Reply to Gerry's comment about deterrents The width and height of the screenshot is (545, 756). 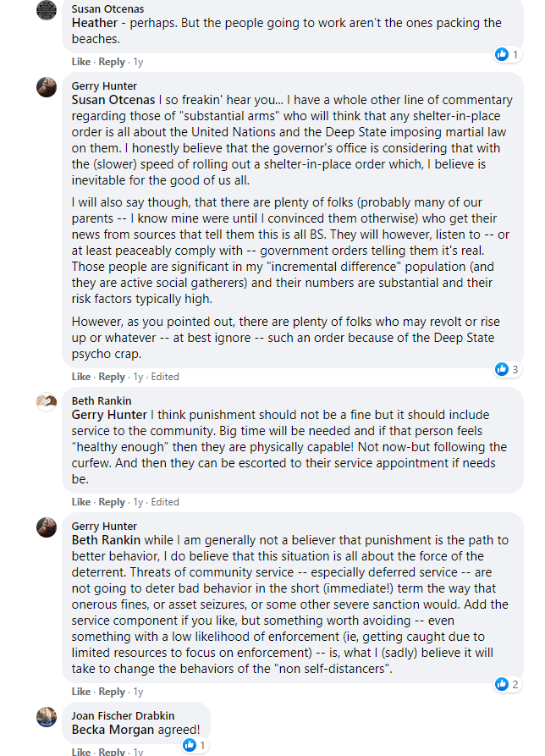pyautogui.click(x=112, y=692)
